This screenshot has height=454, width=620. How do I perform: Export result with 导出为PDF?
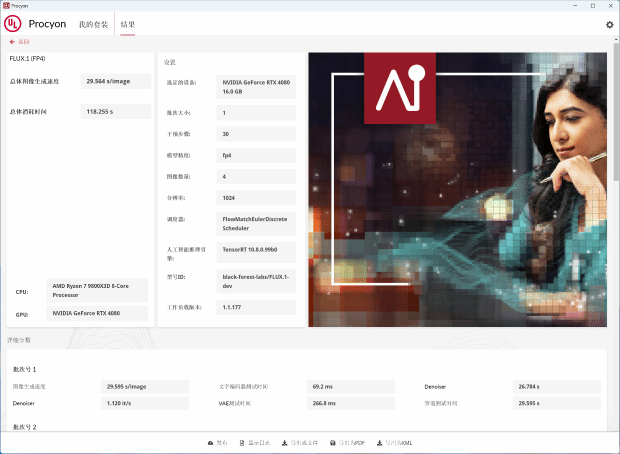click(347, 443)
